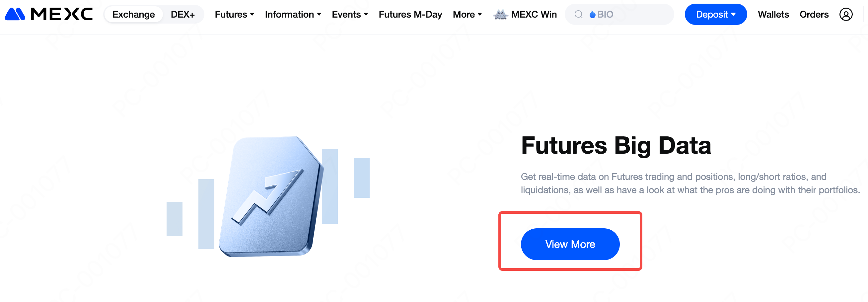Screen dimensions: 868x302
Task: Open the Wallets link
Action: (x=773, y=15)
